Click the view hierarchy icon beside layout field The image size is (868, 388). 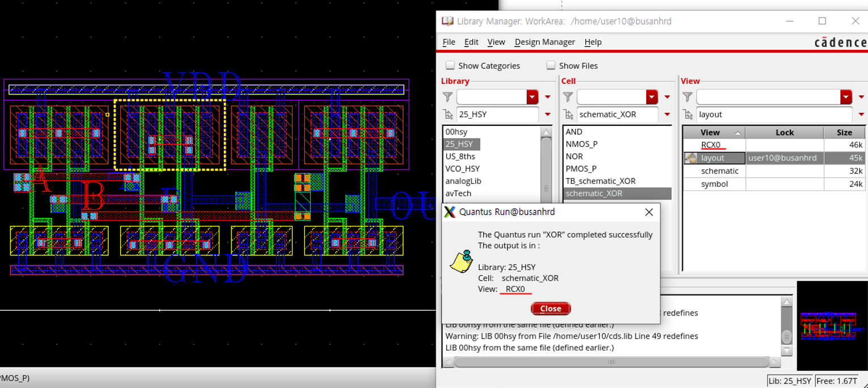[688, 115]
